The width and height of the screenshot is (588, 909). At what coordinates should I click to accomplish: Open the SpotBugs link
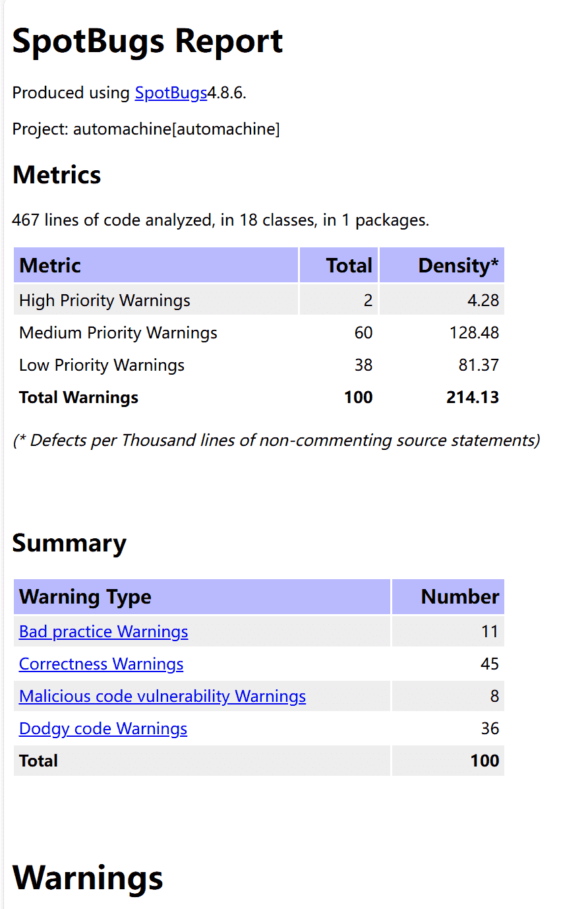click(171, 93)
